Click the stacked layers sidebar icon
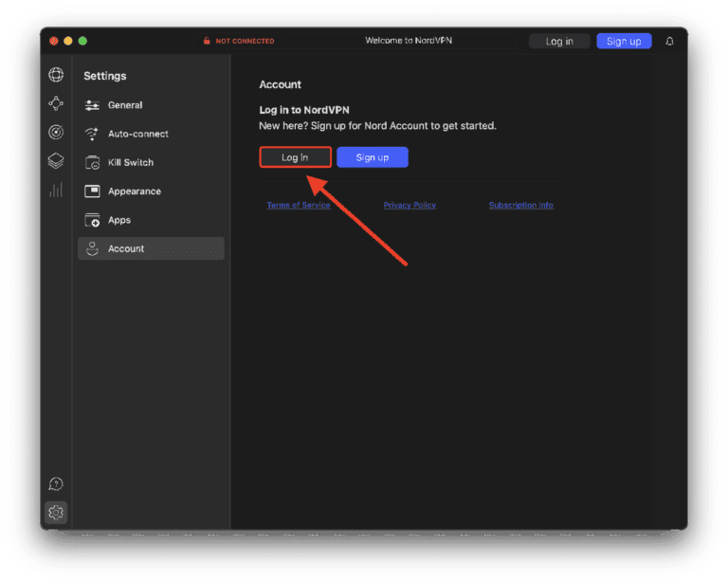Viewport: 728px width, 583px height. click(56, 161)
